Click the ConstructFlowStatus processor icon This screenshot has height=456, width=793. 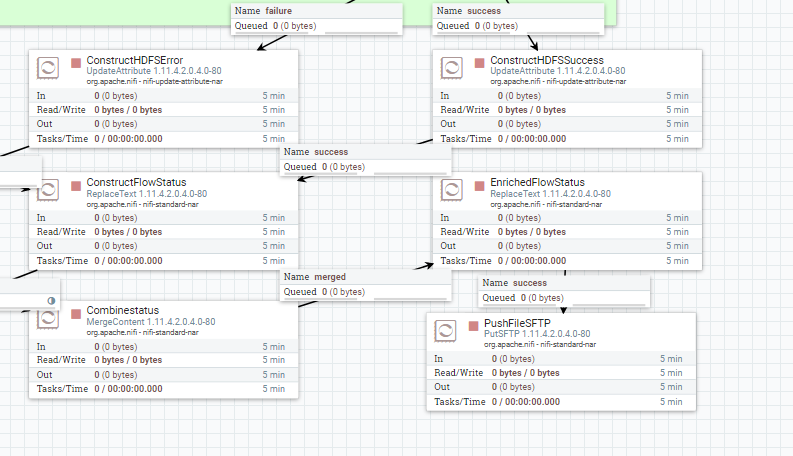point(49,191)
